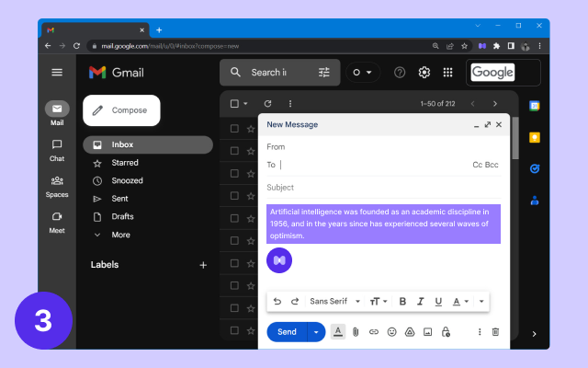Open the Spaces section in the sidebar
Image resolution: width=588 pixels, height=368 pixels.
(x=57, y=187)
